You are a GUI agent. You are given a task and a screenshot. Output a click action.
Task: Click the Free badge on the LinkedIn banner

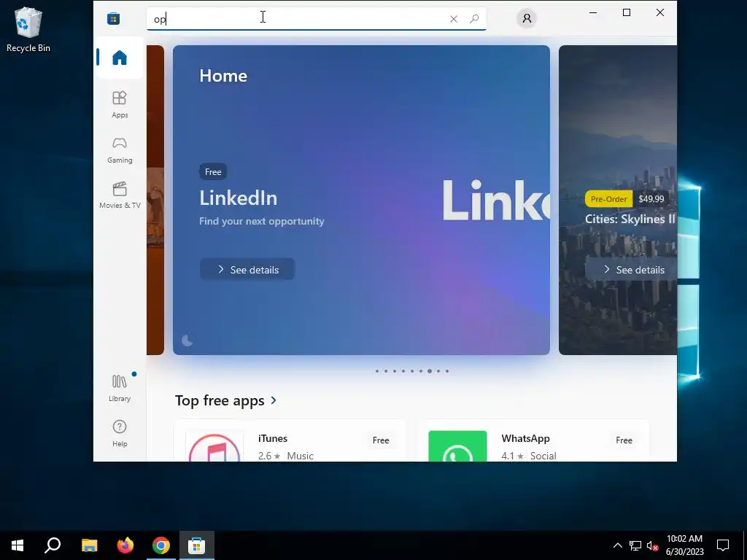(x=213, y=172)
